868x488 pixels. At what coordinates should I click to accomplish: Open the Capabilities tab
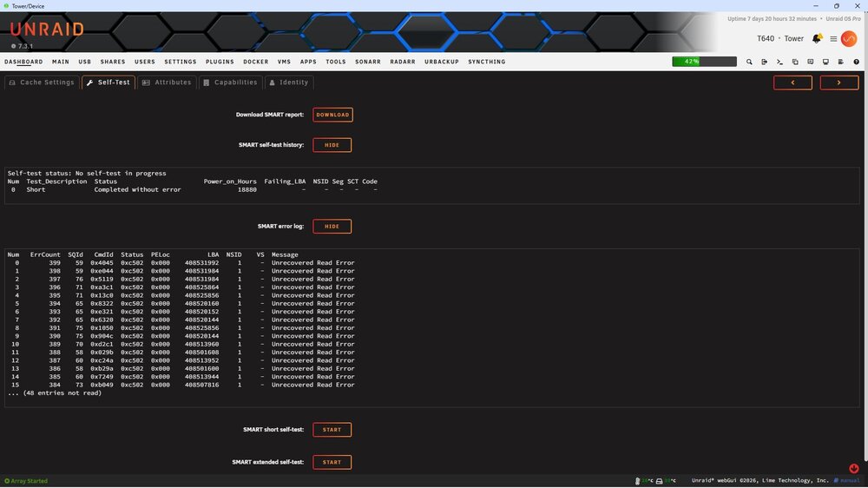tap(230, 82)
